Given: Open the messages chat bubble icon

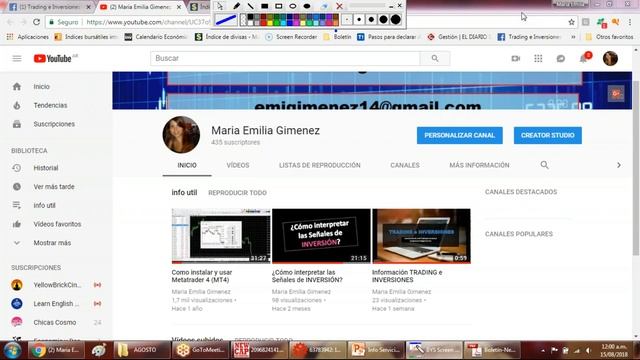Looking at the screenshot, I should (x=561, y=58).
